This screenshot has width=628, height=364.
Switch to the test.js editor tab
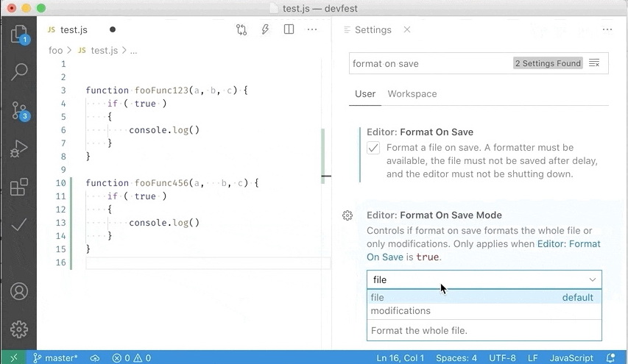(74, 30)
